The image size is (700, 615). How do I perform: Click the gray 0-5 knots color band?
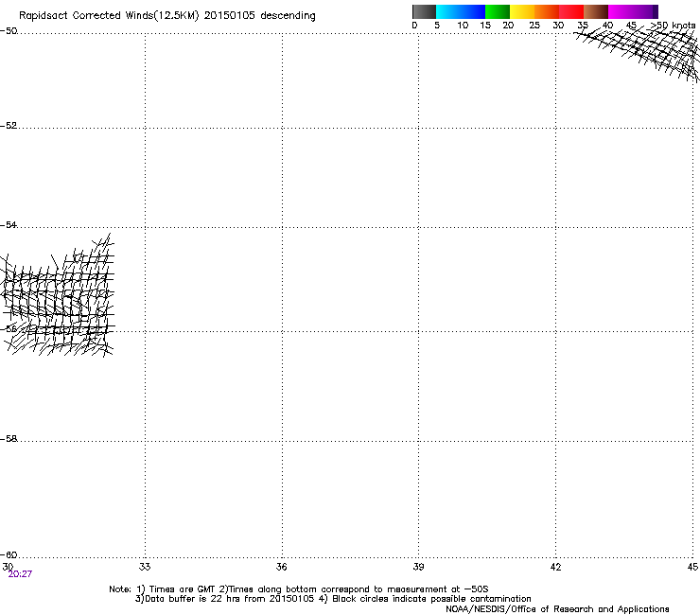point(424,11)
